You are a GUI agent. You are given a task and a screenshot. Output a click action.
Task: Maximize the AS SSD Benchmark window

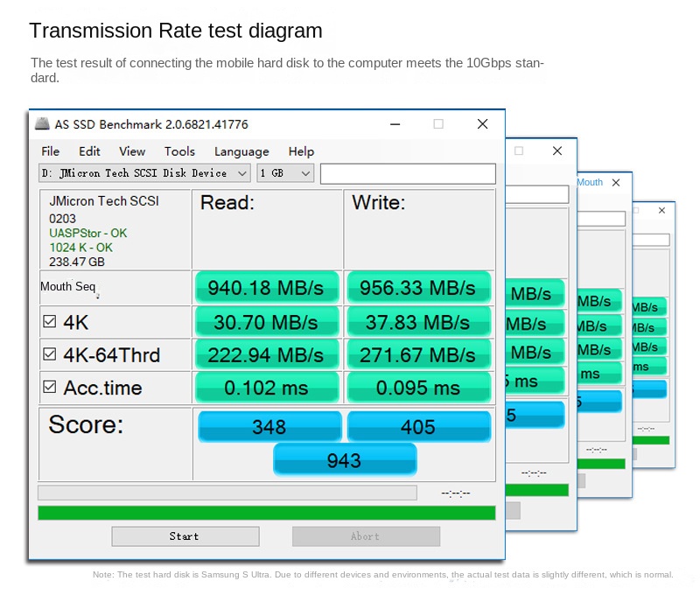[438, 124]
